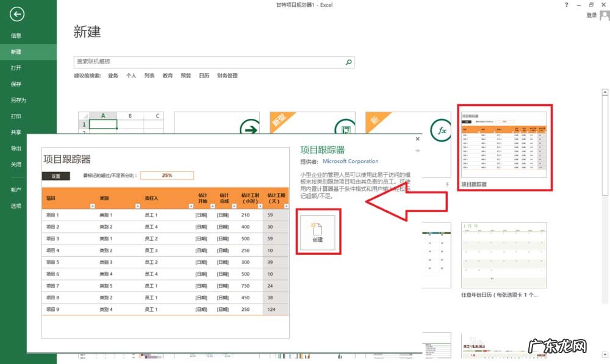Image resolution: width=610 pixels, height=364 pixels.
Task: Select the fx function template thumbnail
Action: (441, 130)
